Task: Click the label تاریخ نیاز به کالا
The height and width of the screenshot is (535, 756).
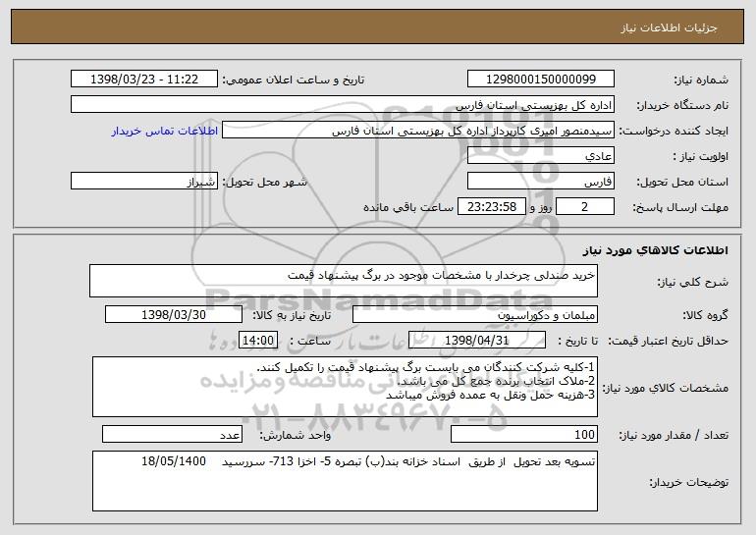Action: point(293,315)
